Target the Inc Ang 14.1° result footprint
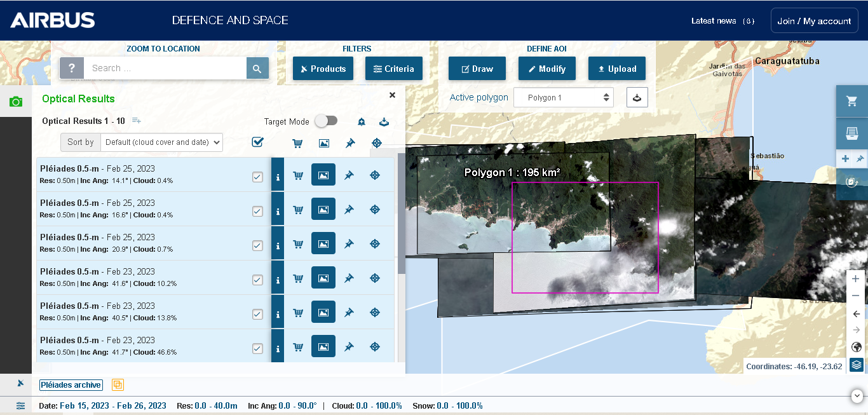 pos(375,175)
